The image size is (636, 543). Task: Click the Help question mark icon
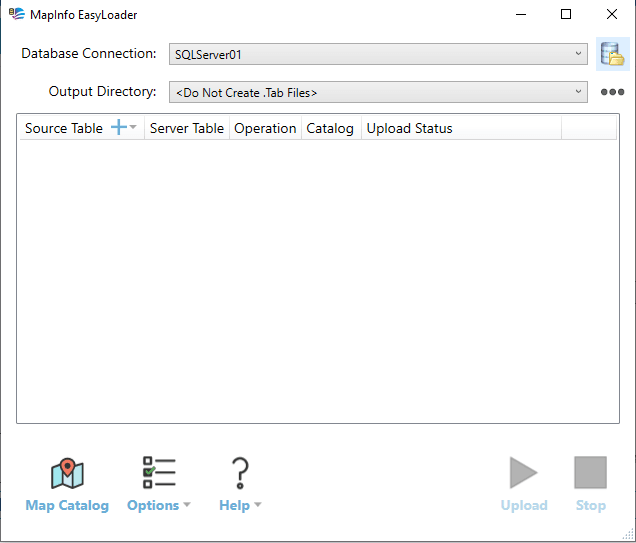click(x=240, y=474)
